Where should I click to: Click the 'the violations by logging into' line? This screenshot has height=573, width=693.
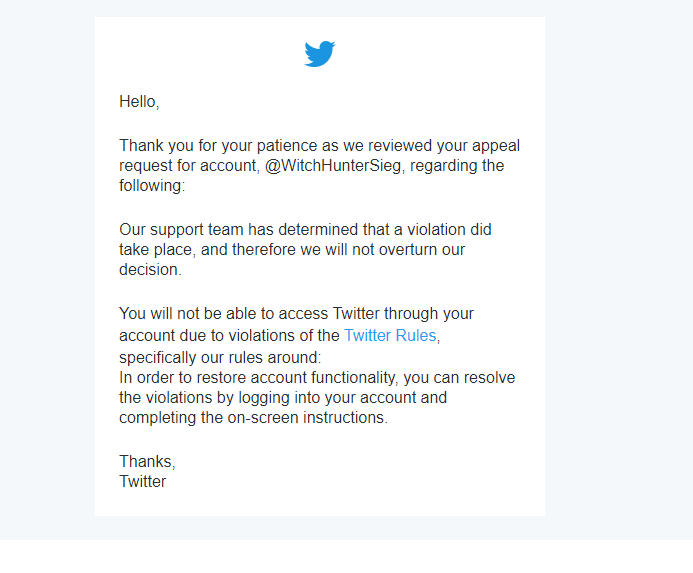coord(283,397)
